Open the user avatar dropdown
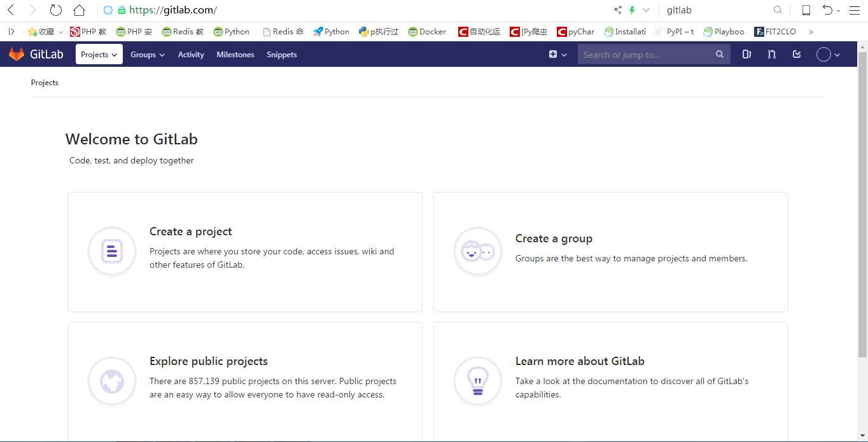This screenshot has width=868, height=442. (828, 54)
